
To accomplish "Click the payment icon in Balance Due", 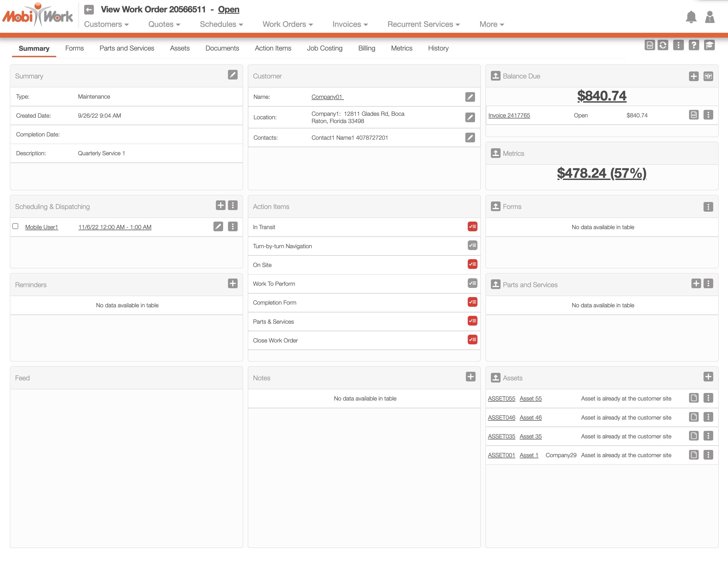I will coord(708,76).
